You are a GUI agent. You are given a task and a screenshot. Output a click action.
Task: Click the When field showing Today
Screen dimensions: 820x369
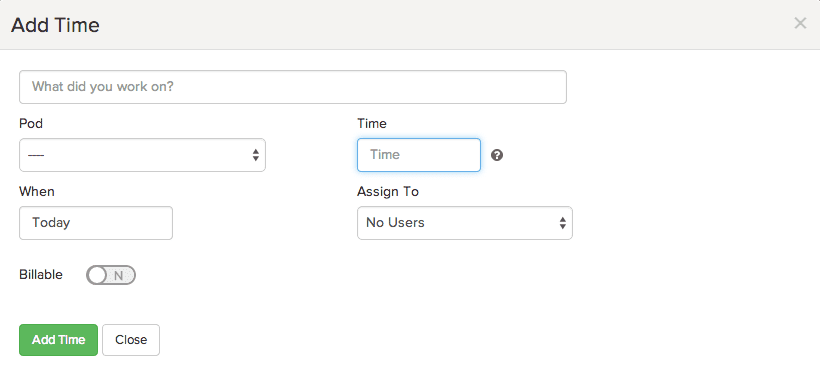[96, 223]
